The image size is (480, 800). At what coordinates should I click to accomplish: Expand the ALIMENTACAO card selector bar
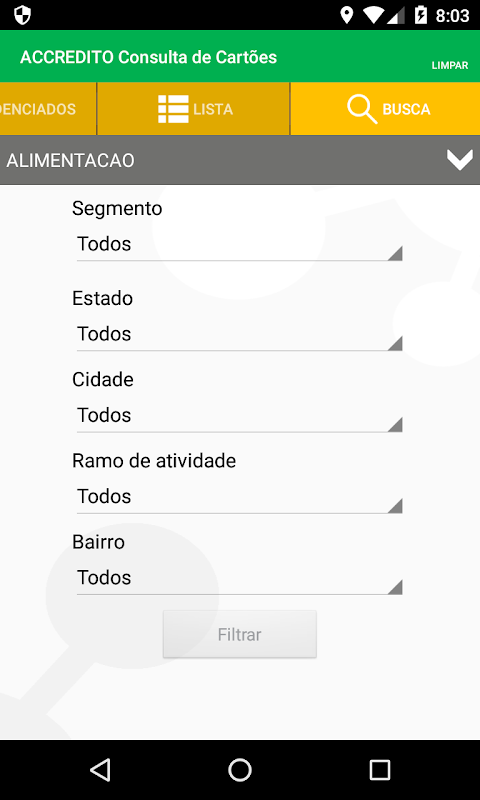240,161
